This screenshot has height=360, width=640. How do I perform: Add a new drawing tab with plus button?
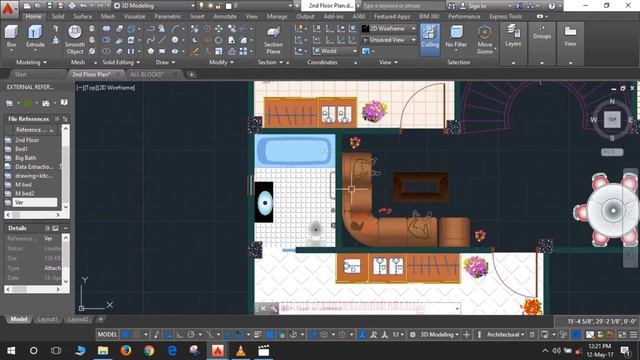click(x=191, y=74)
